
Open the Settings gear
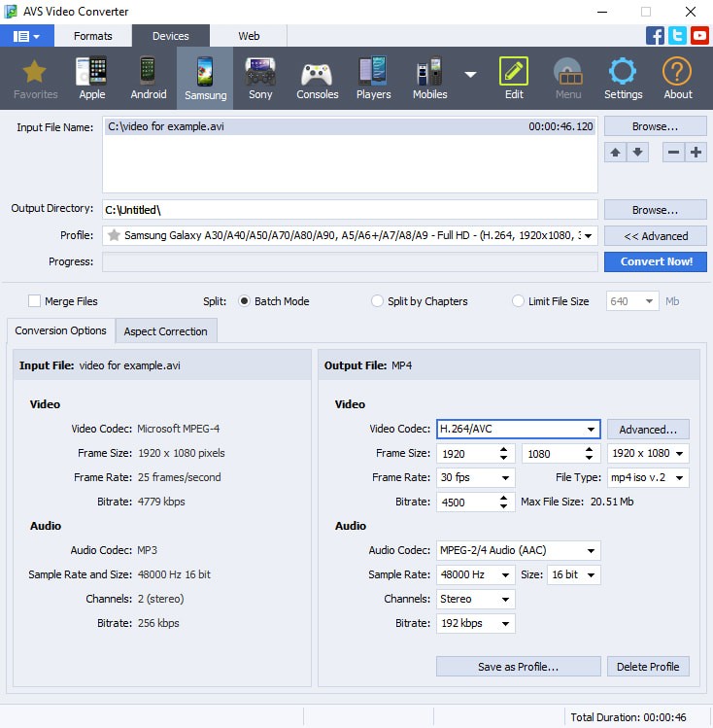tap(623, 79)
